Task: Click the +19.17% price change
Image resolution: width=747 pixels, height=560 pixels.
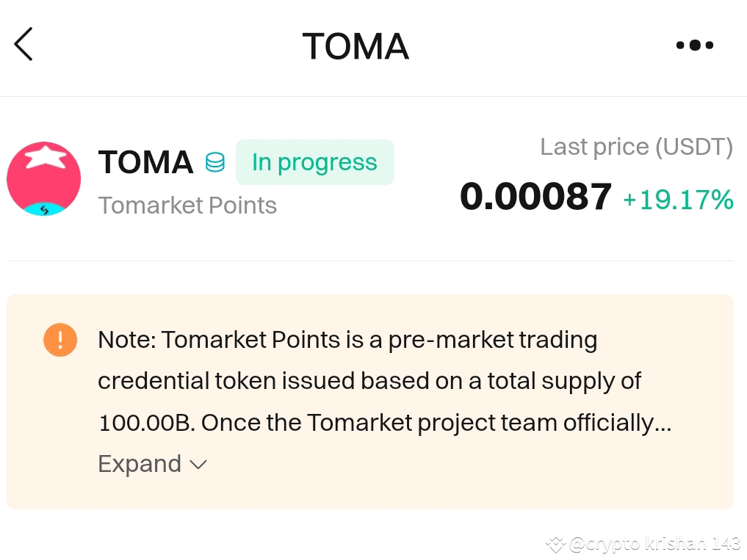Action: point(679,200)
